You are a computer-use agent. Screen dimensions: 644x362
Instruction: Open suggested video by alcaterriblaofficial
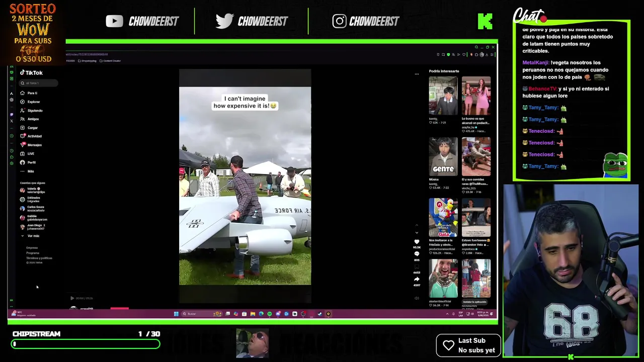pos(443,279)
